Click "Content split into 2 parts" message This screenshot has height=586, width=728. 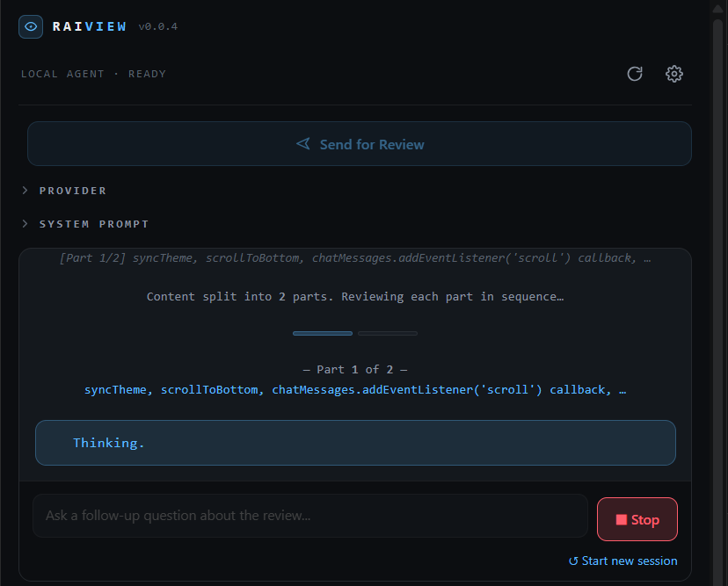pos(355,296)
